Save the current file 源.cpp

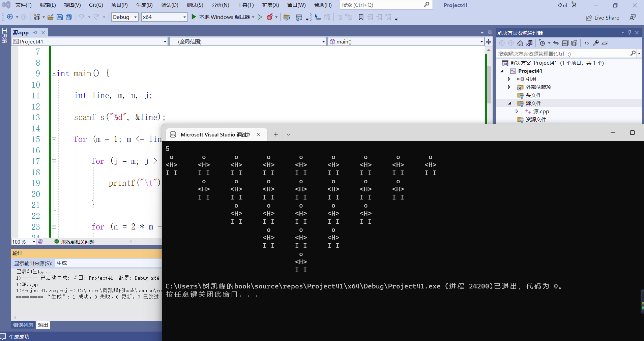(60, 17)
